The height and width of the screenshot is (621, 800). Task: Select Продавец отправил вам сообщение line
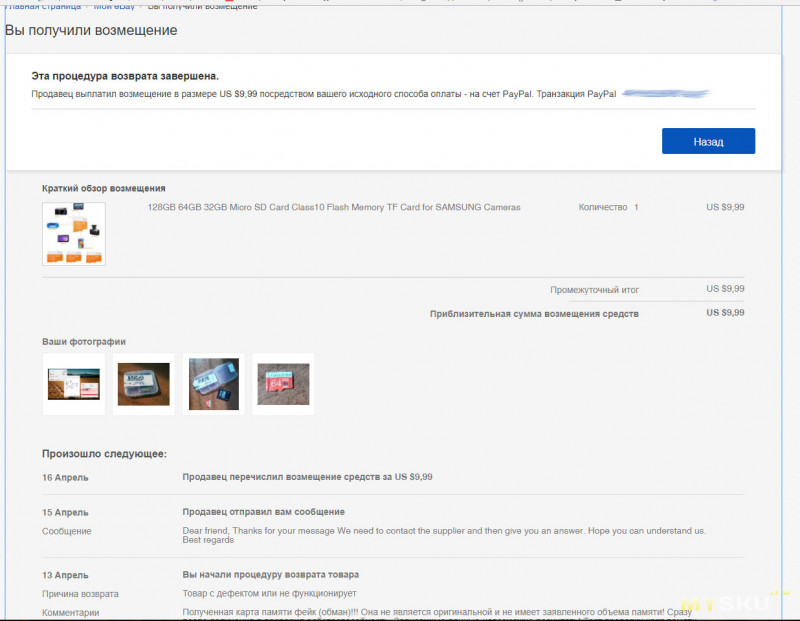point(264,512)
